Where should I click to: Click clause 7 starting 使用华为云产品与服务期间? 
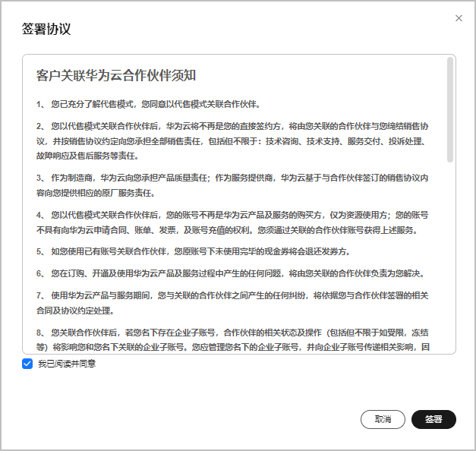pyautogui.click(x=232, y=303)
